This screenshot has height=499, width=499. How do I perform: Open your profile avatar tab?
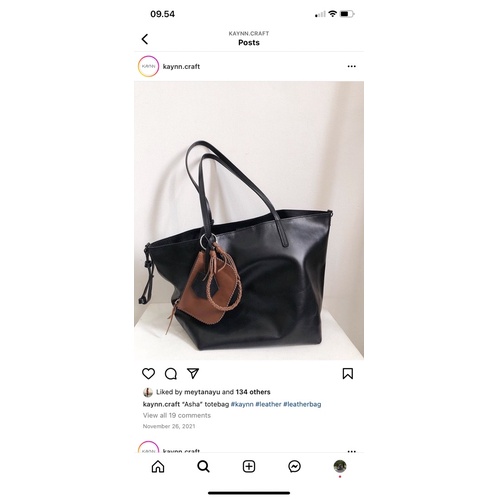click(340, 466)
